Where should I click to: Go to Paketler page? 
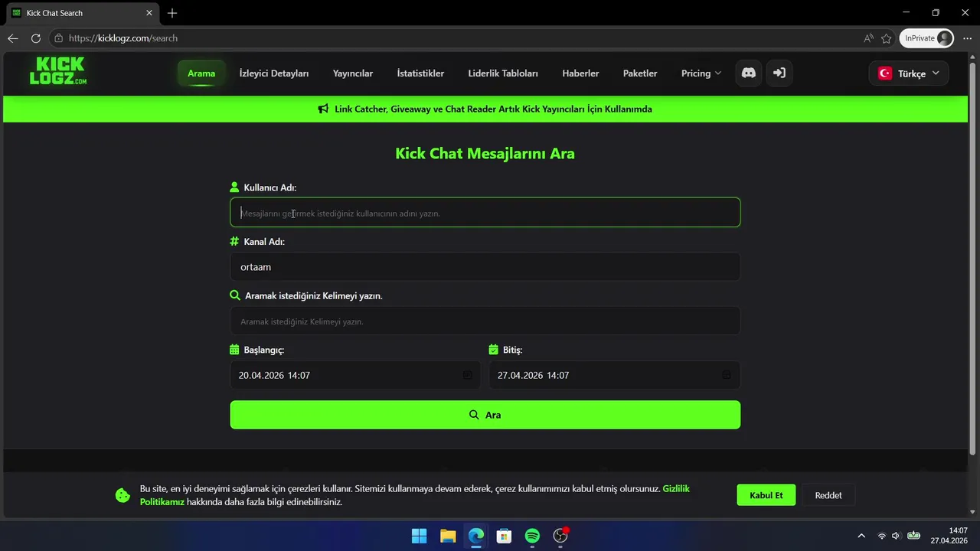(640, 73)
